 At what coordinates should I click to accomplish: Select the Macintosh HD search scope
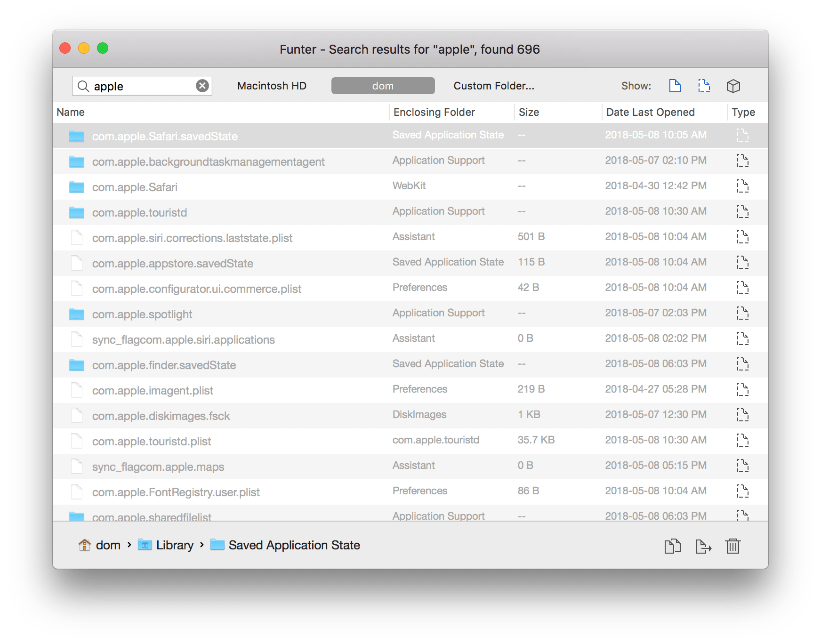[x=272, y=86]
